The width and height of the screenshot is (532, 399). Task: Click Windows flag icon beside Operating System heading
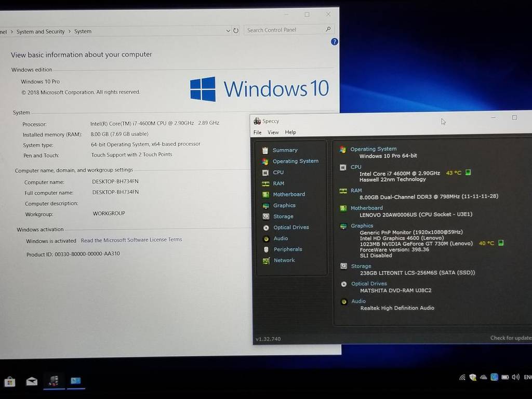pos(343,150)
